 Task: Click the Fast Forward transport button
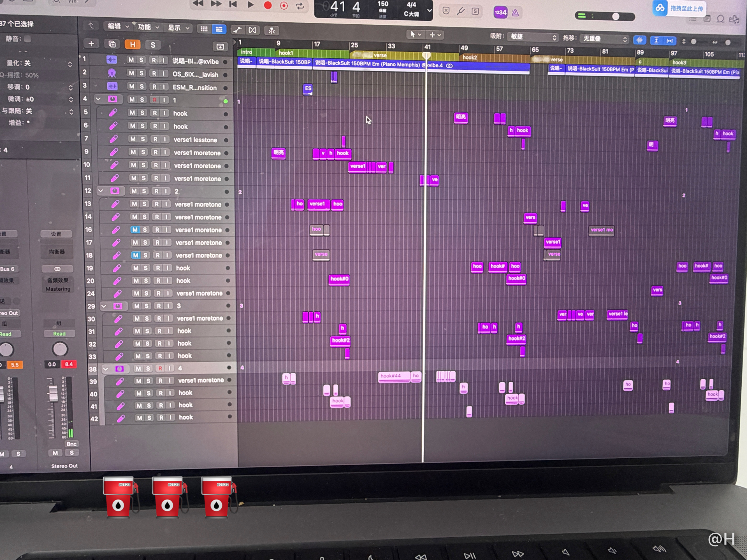(216, 4)
